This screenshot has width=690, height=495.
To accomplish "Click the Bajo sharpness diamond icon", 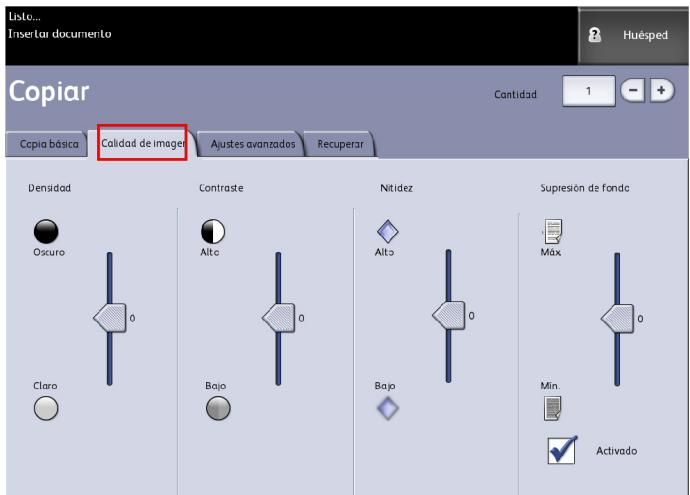I will (387, 408).
